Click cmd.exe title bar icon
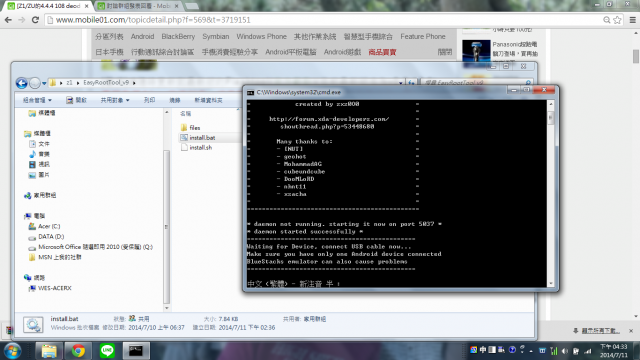The image size is (640, 360). (x=250, y=93)
